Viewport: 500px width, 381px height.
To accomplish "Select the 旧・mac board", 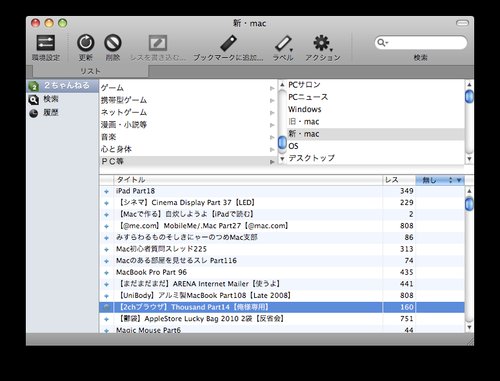I will [376, 122].
